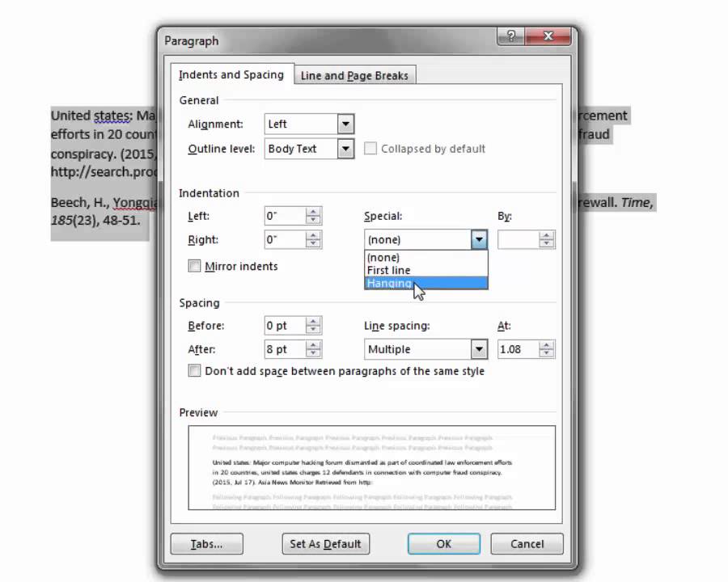
Task: Increase the At value with up arrow
Action: [x=547, y=345]
